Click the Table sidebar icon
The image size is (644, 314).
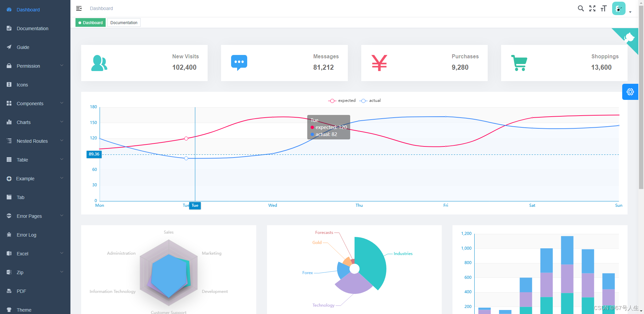tap(9, 160)
